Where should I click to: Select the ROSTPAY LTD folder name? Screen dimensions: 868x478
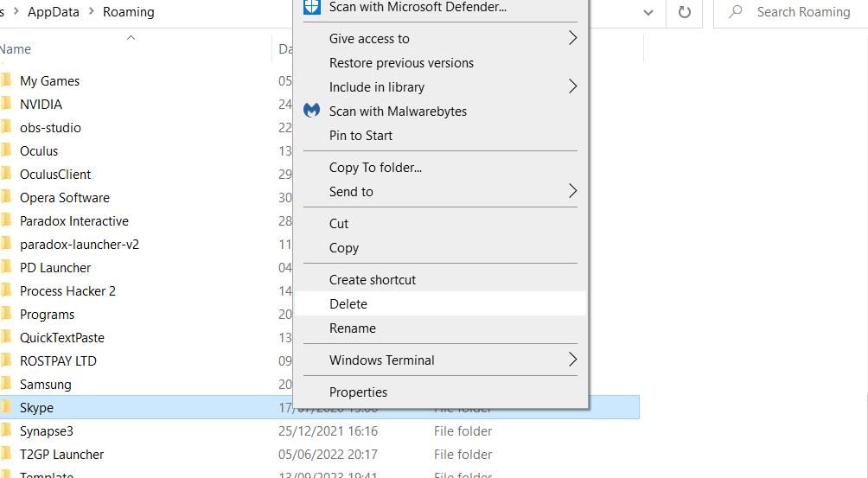pyautogui.click(x=58, y=360)
